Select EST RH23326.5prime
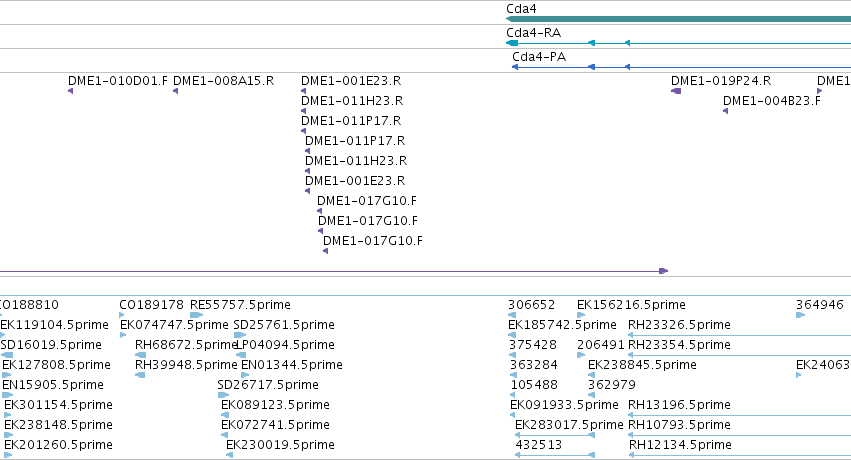851x460 pixels. point(679,325)
